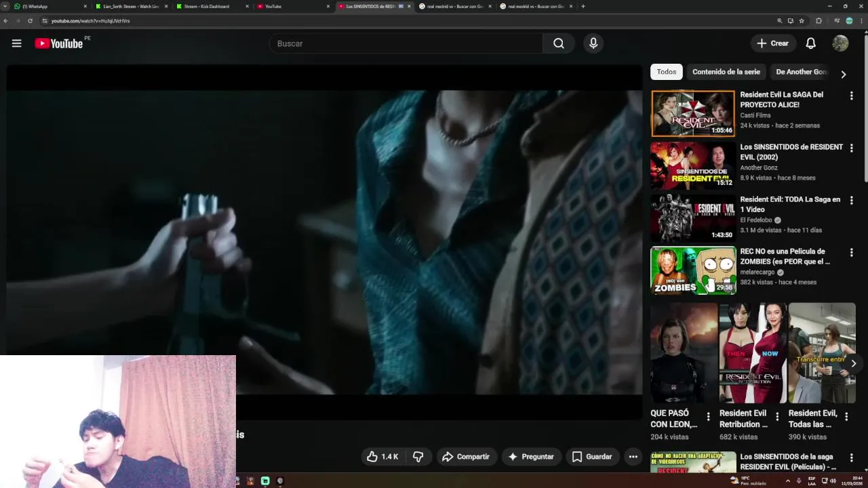The height and width of the screenshot is (488, 868).
Task: Go to YouTube home via logo
Action: click(59, 43)
